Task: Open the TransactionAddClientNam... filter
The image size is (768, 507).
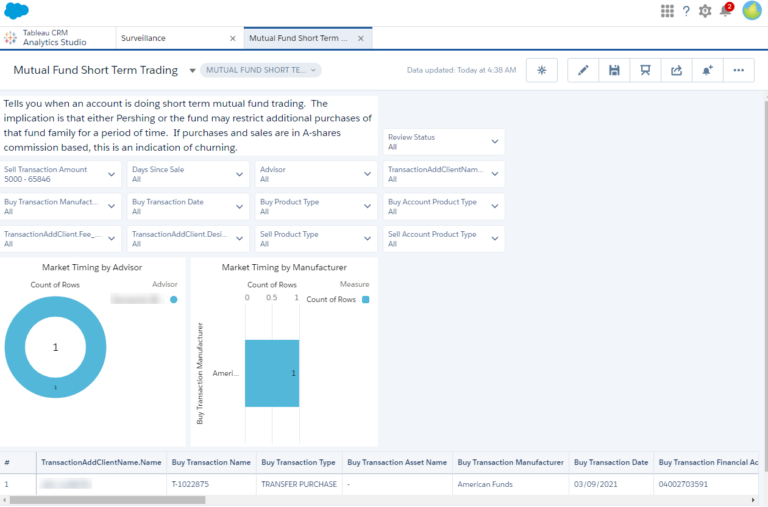Action: point(444,174)
